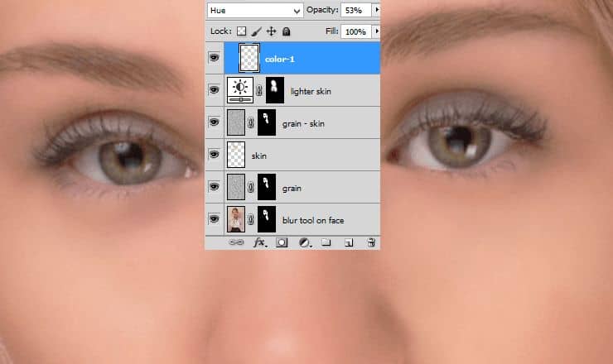Toggle lock all padlock icon
The image size is (613, 364).
[286, 31]
